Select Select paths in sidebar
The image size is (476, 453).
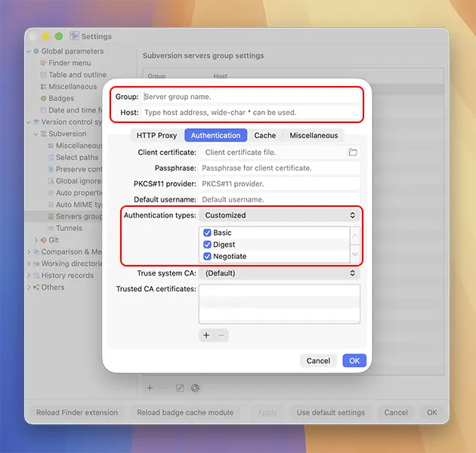point(77,157)
